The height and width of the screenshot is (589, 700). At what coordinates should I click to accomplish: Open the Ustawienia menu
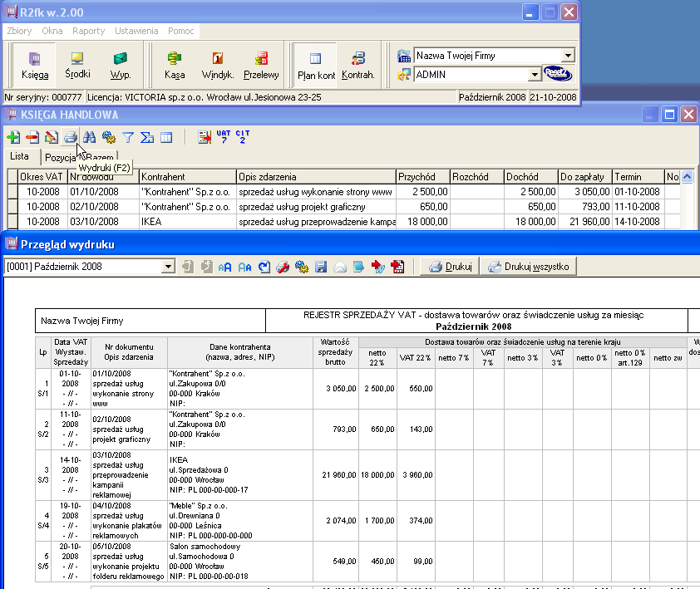[x=136, y=31]
